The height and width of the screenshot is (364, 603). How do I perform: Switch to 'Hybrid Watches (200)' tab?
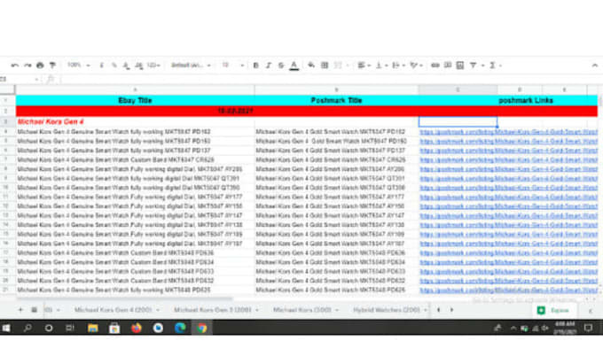tap(389, 310)
